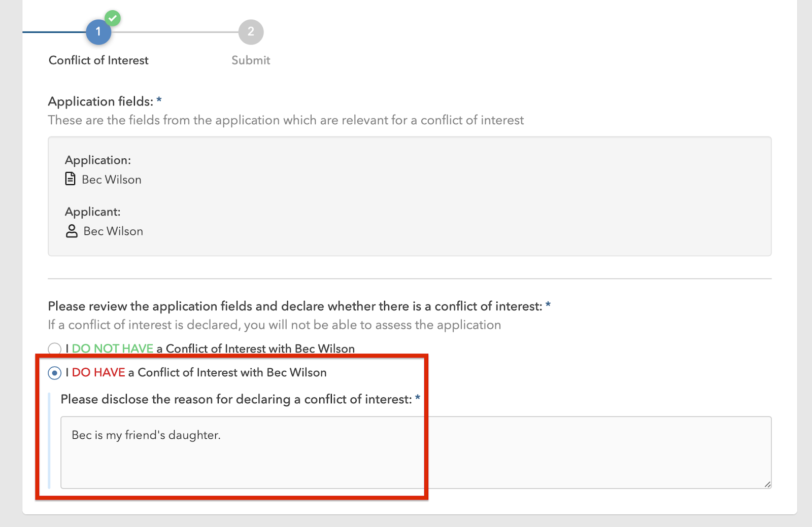Select the I DO NOT HAVE radio button
This screenshot has width=812, height=527.
click(54, 349)
